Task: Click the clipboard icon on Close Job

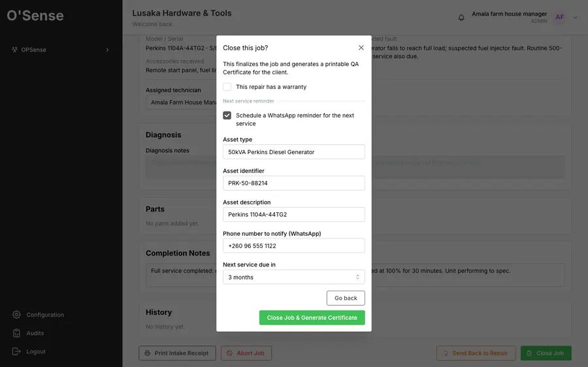Action: point(529,353)
